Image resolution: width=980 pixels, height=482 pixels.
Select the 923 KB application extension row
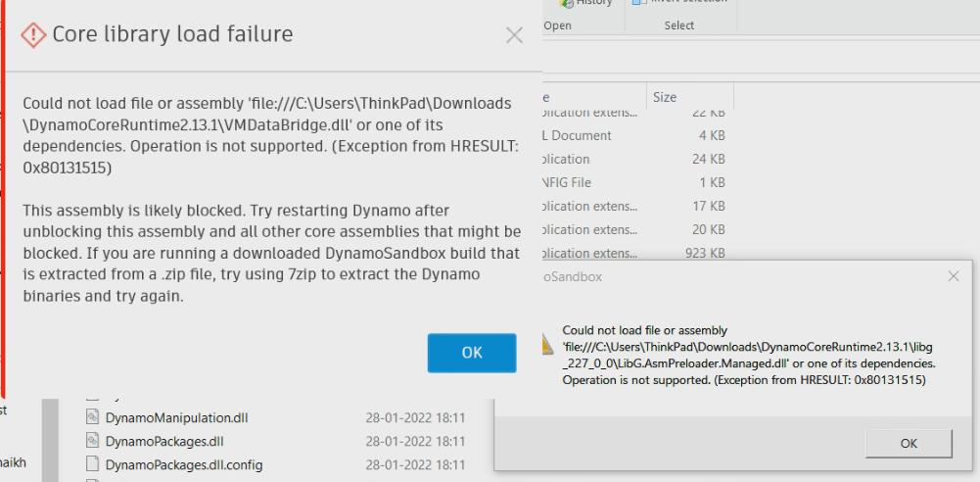pos(634,253)
